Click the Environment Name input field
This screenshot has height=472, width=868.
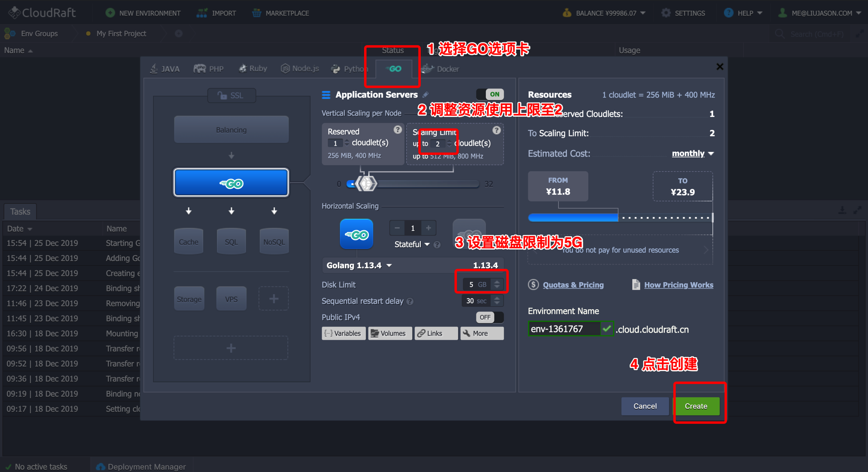click(x=564, y=329)
